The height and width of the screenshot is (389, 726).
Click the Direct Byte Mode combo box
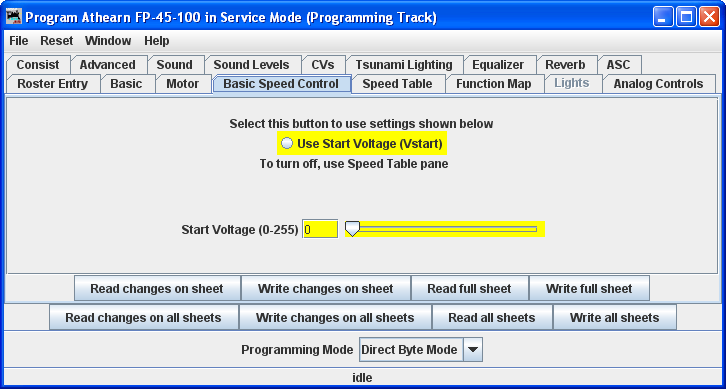click(x=421, y=350)
